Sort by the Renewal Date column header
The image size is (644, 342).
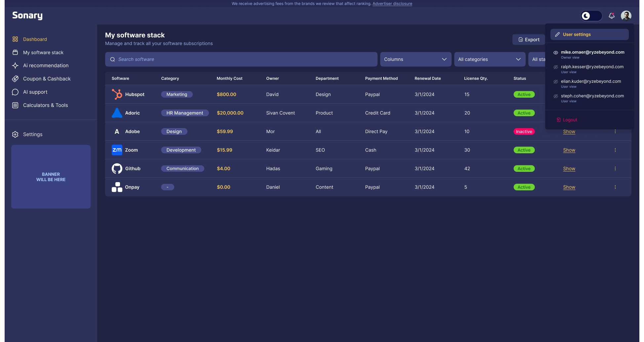pos(427,78)
